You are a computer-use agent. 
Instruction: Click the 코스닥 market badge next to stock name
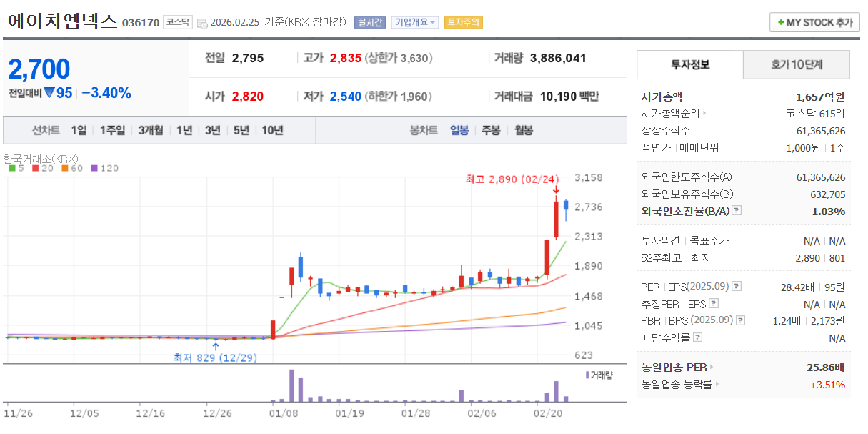pyautogui.click(x=179, y=21)
